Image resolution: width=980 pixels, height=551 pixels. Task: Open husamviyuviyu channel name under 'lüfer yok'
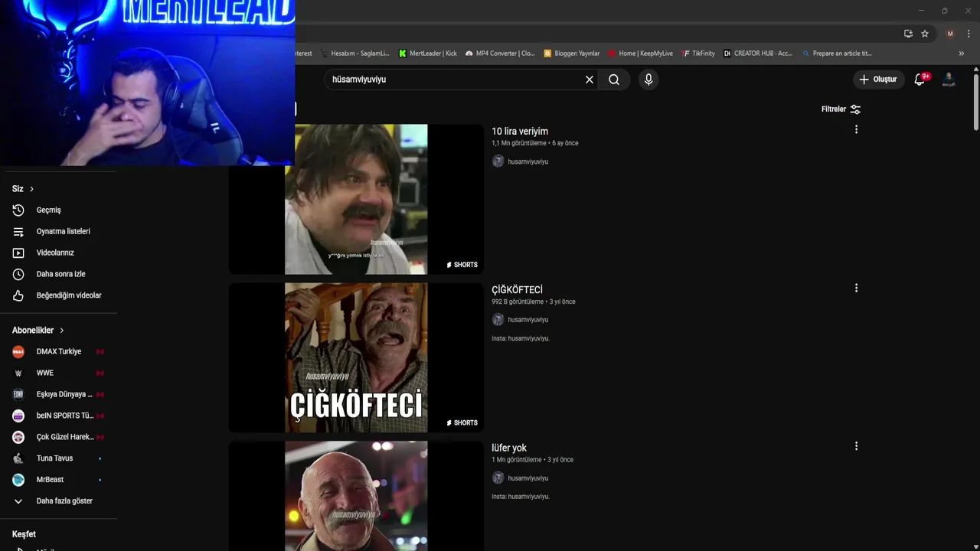(x=528, y=478)
